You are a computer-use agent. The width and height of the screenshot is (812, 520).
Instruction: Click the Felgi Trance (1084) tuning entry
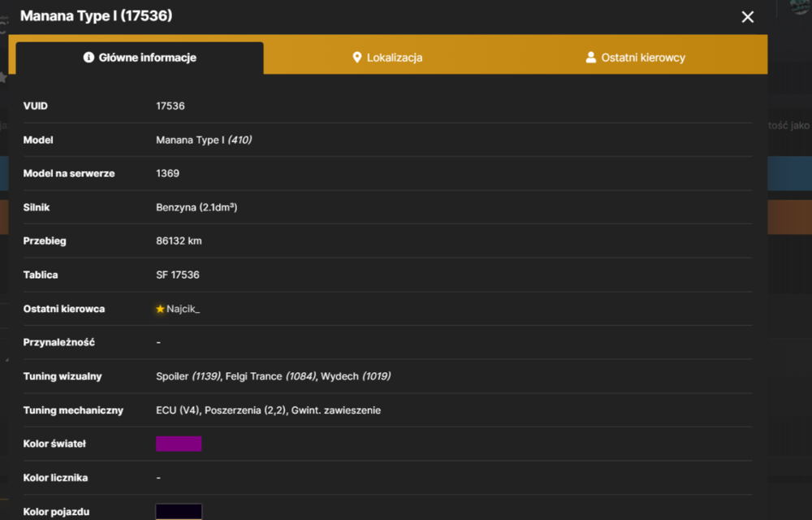pos(271,376)
